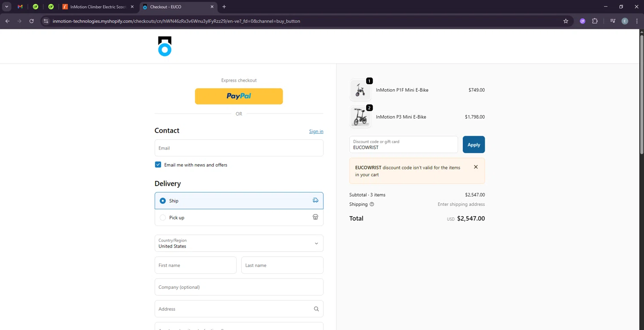Close the InMotion Climber Electric Scooter tab

point(132,7)
